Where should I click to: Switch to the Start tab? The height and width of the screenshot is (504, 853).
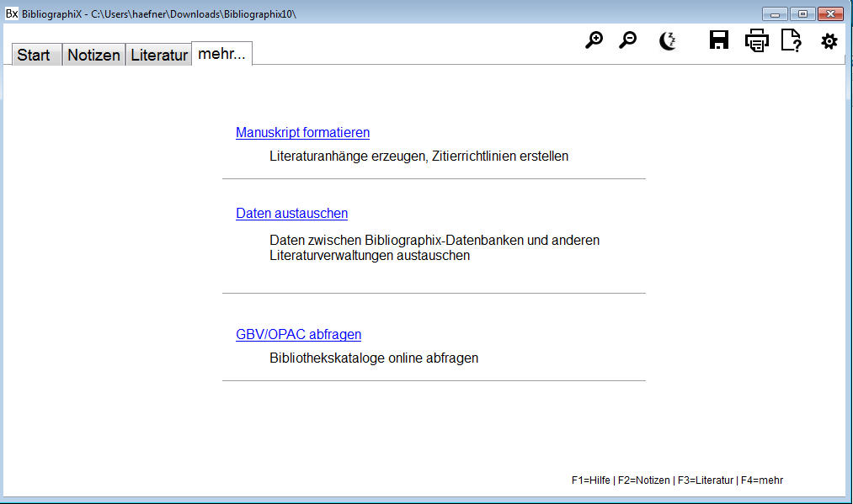click(36, 55)
